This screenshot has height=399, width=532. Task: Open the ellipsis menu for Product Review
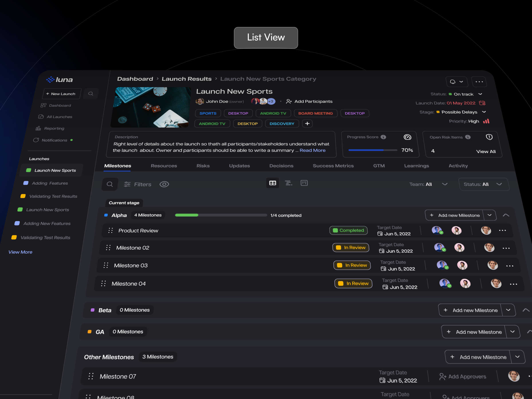coord(503,230)
